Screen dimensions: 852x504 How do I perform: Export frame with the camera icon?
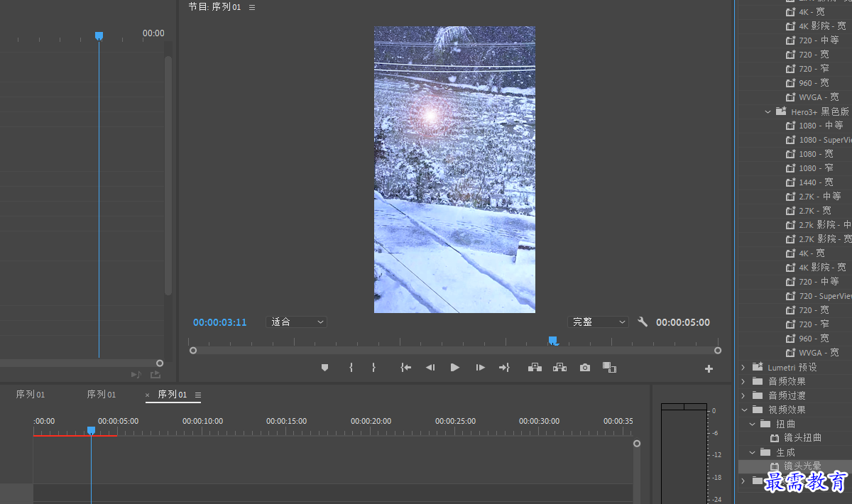584,367
